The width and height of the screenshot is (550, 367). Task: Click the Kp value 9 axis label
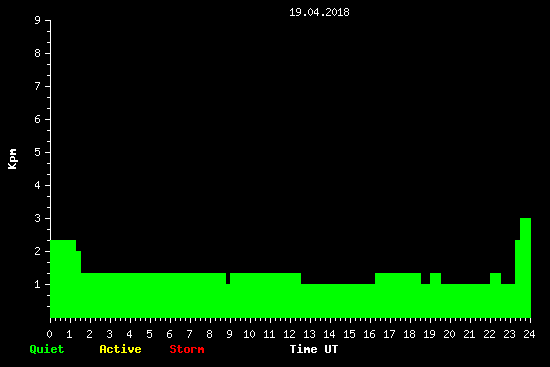(x=38, y=20)
